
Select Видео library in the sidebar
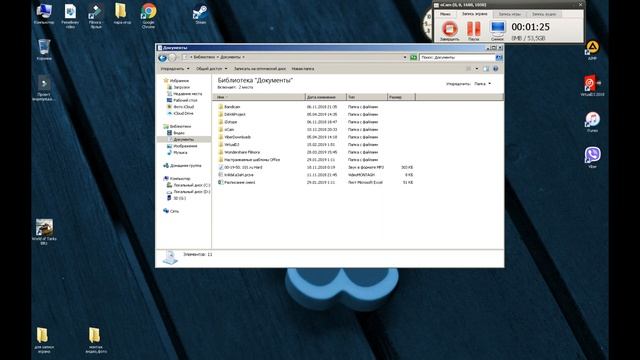point(176,133)
